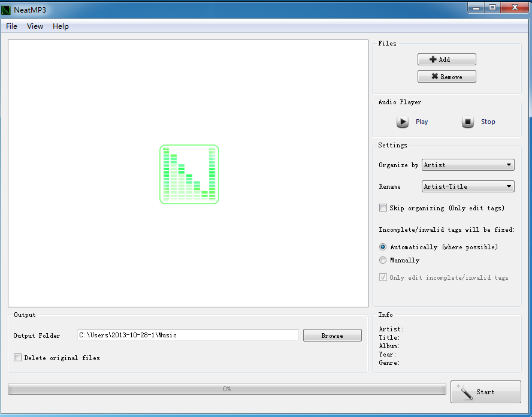Click the NeatMP3 title bar app icon

click(6, 10)
